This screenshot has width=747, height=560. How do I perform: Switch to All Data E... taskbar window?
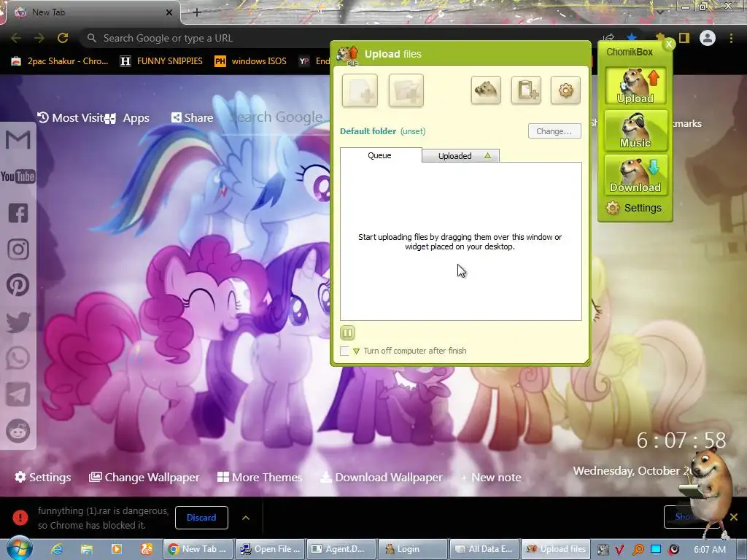click(484, 549)
